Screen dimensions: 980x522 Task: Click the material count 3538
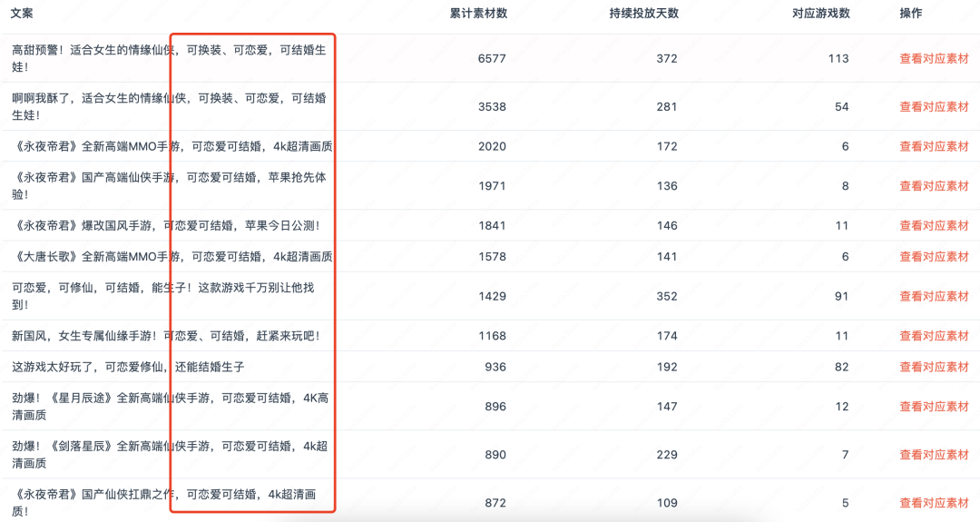click(x=492, y=107)
